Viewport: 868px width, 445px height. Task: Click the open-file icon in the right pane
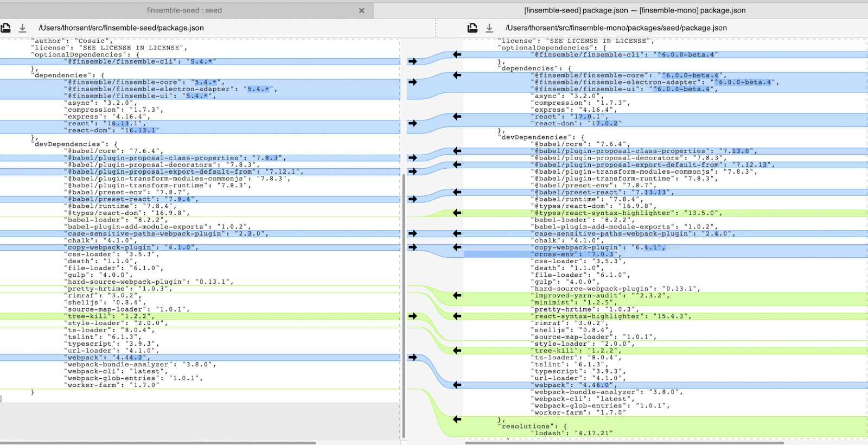tap(473, 28)
